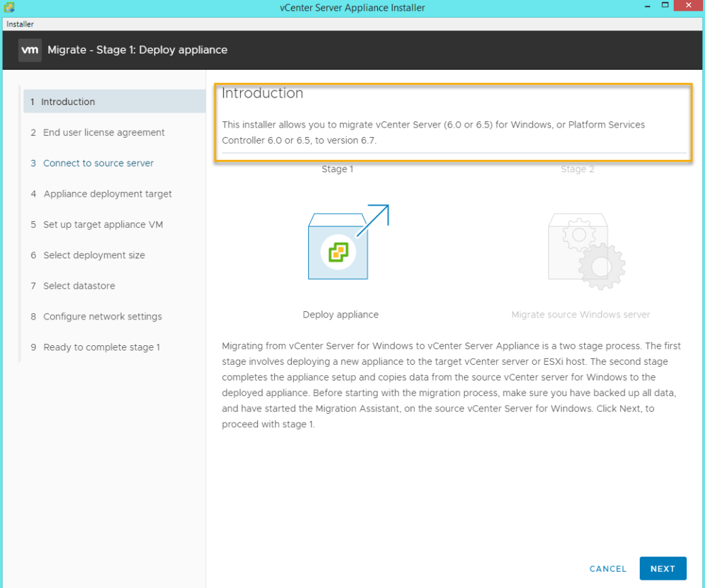
Task: Go to End user license agreement step
Action: click(x=103, y=132)
